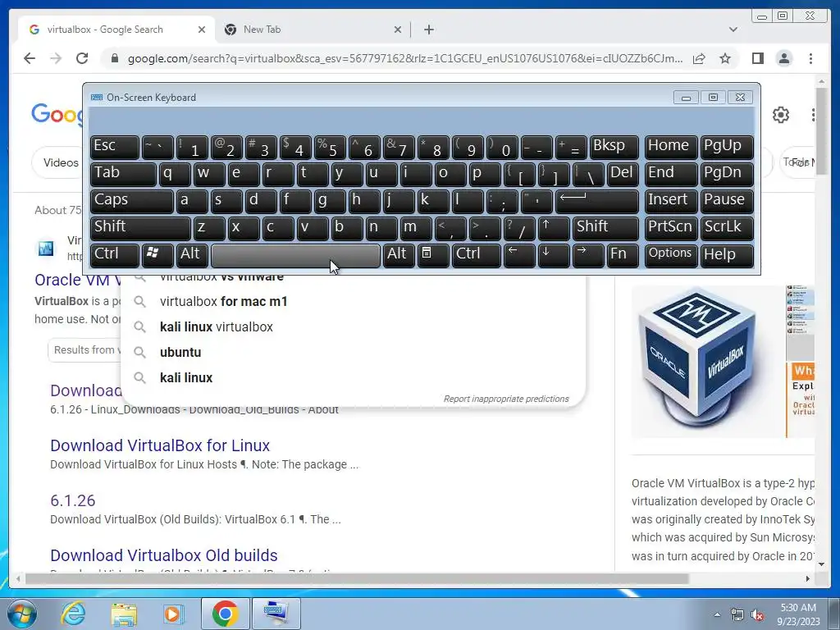The width and height of the screenshot is (840, 630).
Task: Open the muted volume tray icon
Action: (757, 614)
